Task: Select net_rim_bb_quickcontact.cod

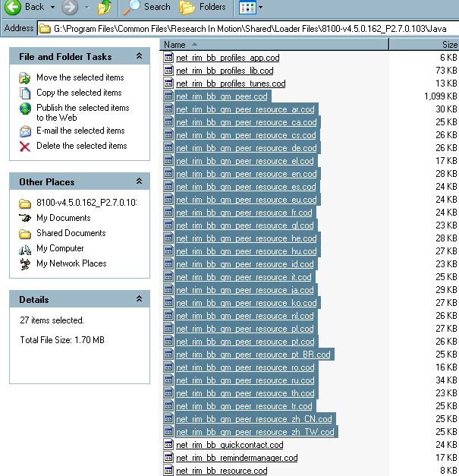Action: tap(229, 445)
